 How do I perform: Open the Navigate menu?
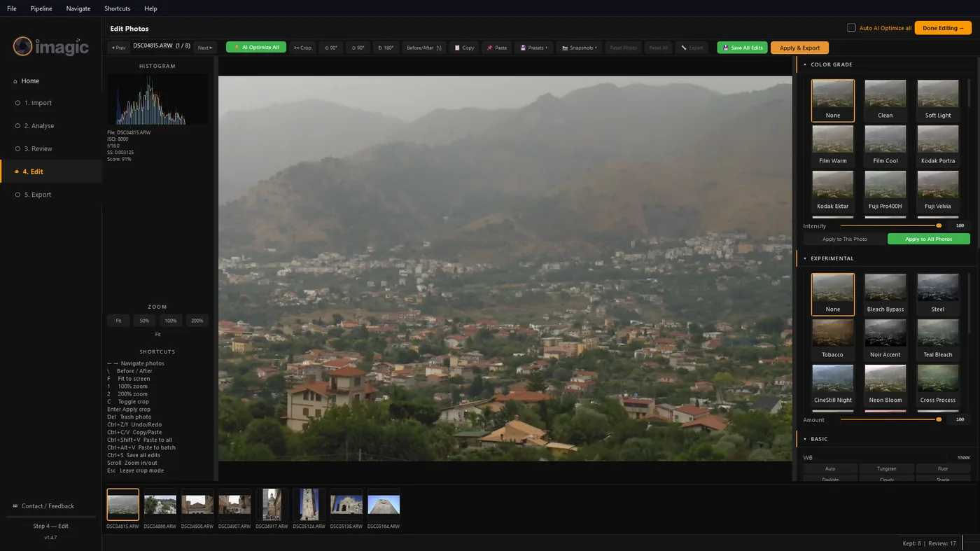point(78,8)
